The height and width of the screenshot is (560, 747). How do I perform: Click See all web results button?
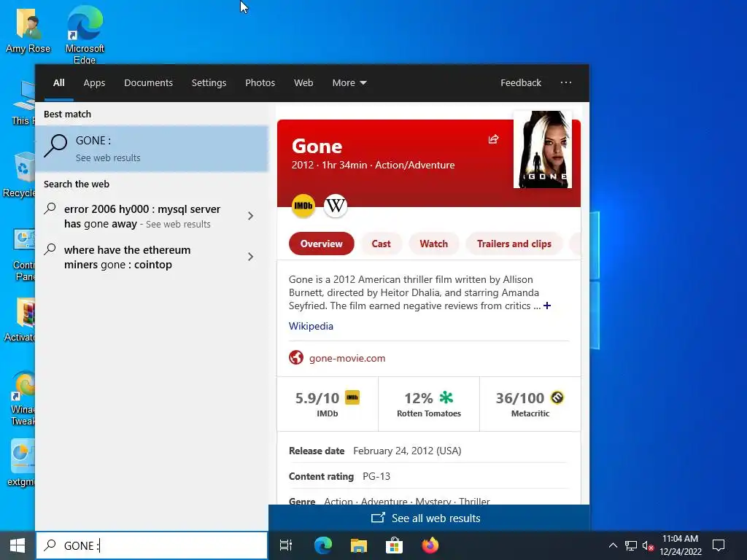click(429, 518)
